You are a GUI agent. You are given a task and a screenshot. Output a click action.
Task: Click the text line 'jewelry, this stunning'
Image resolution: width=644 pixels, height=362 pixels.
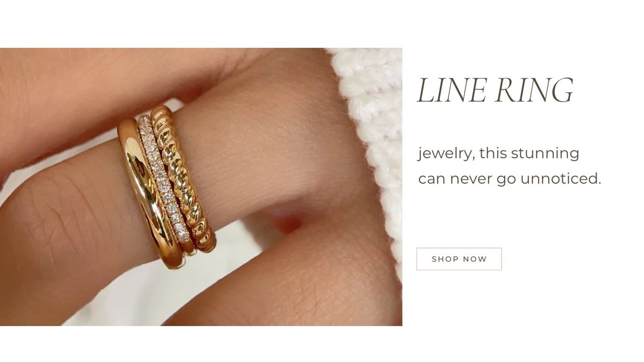498,154
